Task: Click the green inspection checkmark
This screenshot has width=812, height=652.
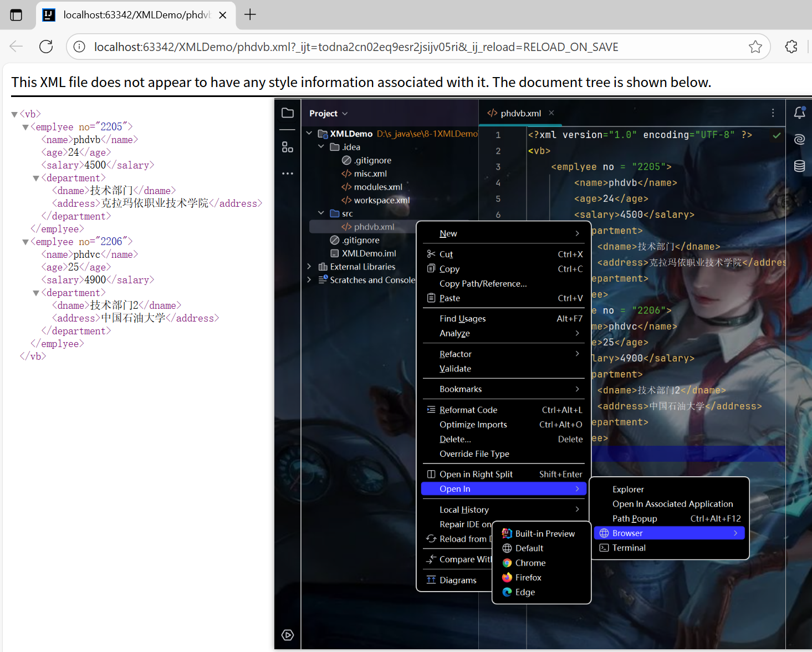Action: point(777,135)
